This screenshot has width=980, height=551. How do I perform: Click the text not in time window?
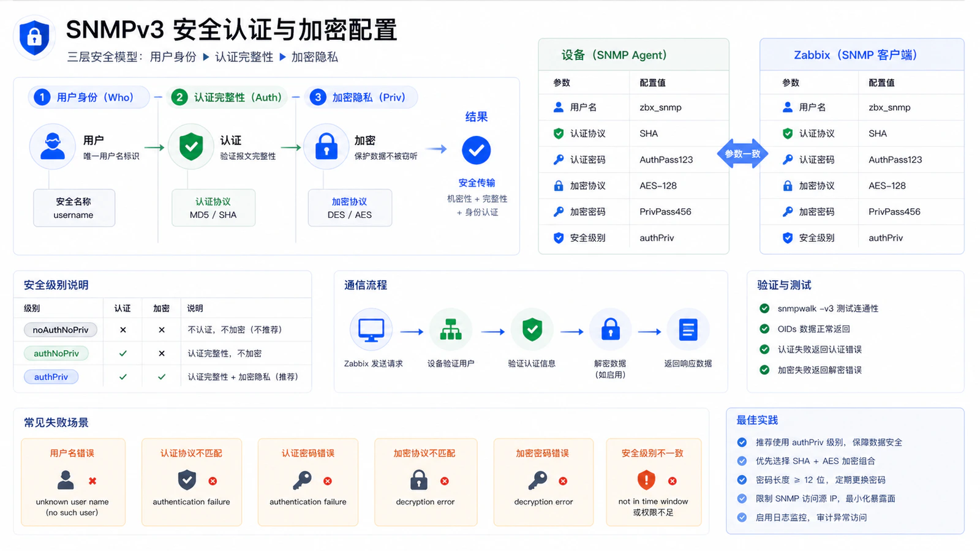point(653,501)
